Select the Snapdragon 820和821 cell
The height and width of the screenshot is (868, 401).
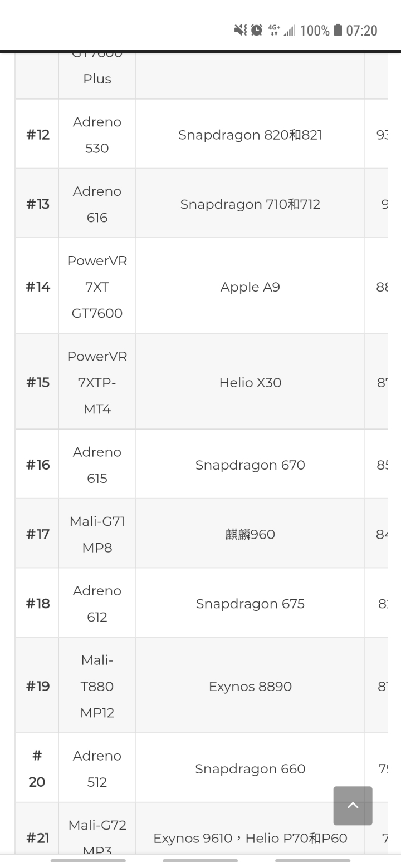point(250,134)
